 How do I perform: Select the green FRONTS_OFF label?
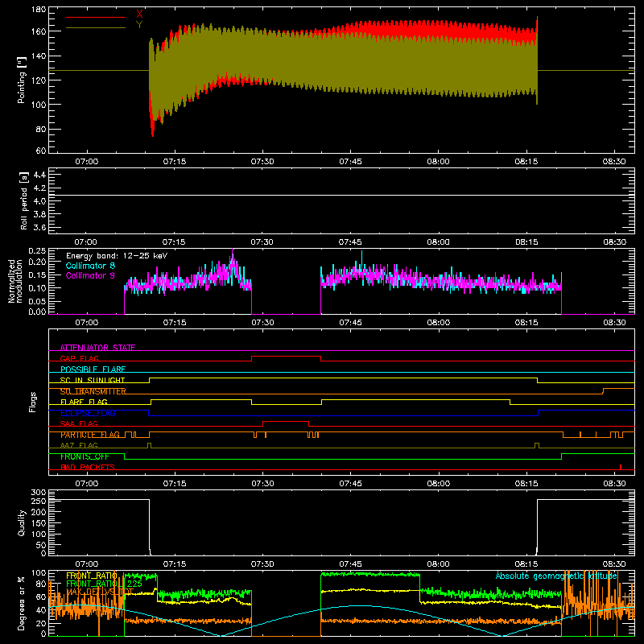[85, 456]
